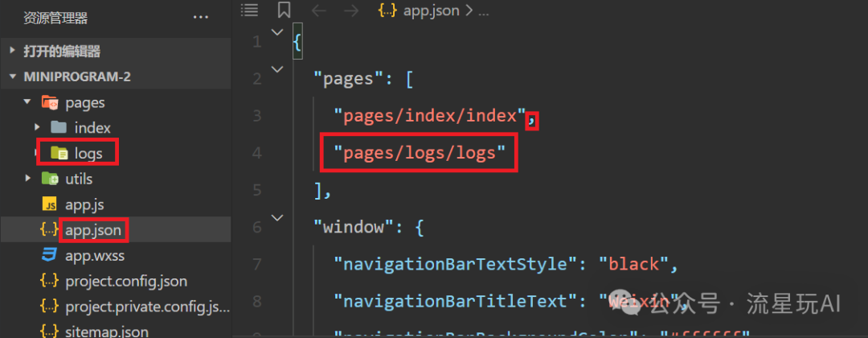Click "navigationBarTextStyle" key in editor
Screen dimensions: 868x338
coord(457,264)
